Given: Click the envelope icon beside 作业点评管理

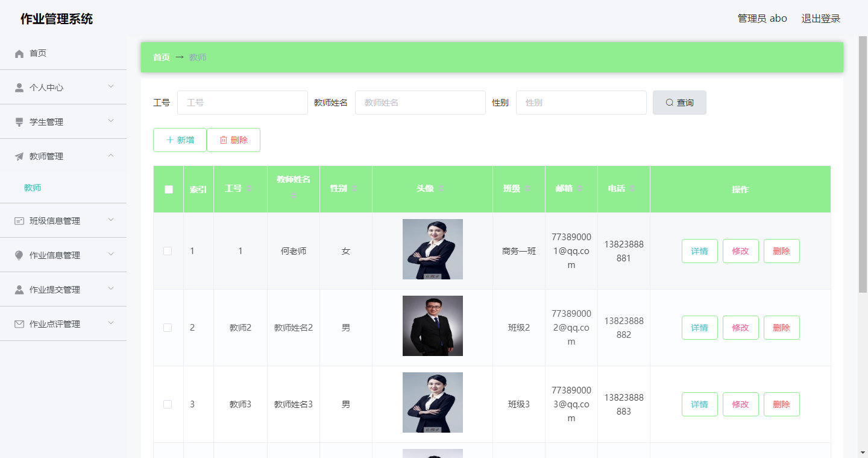Looking at the screenshot, I should 19,324.
